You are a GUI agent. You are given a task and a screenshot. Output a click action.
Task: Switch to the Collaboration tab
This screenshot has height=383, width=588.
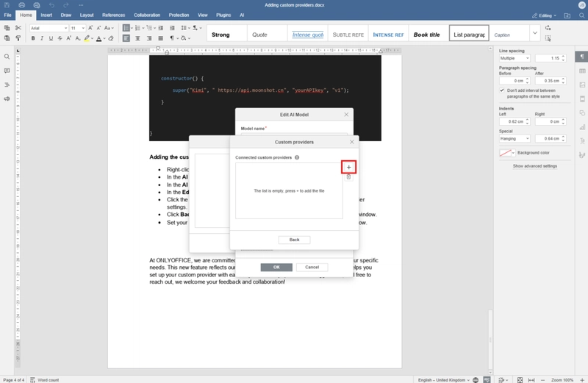(147, 15)
